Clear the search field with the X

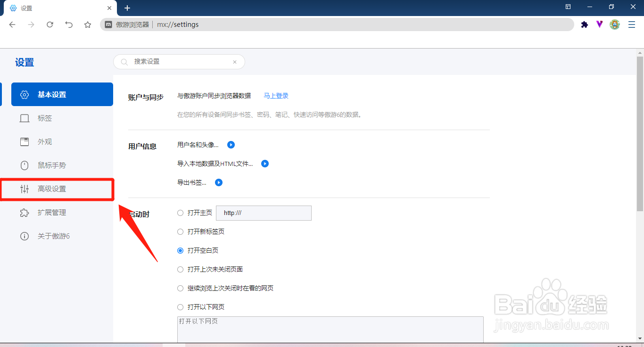pos(235,62)
